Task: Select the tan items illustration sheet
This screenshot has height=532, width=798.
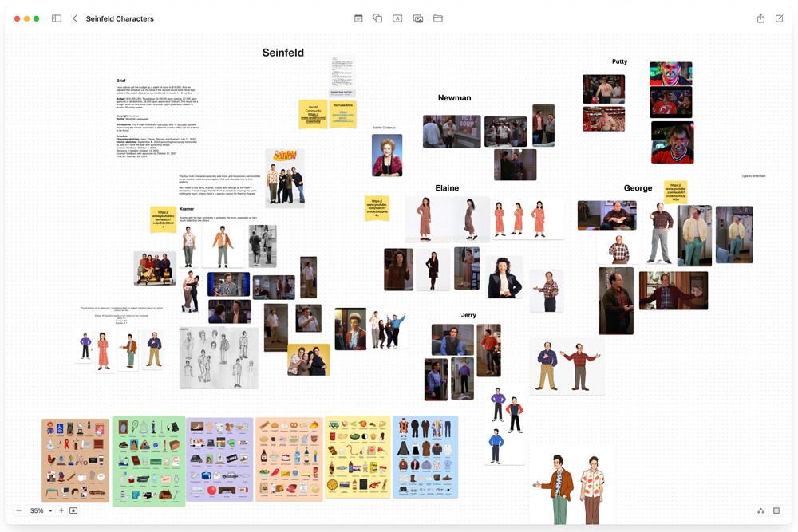Action: [75, 460]
